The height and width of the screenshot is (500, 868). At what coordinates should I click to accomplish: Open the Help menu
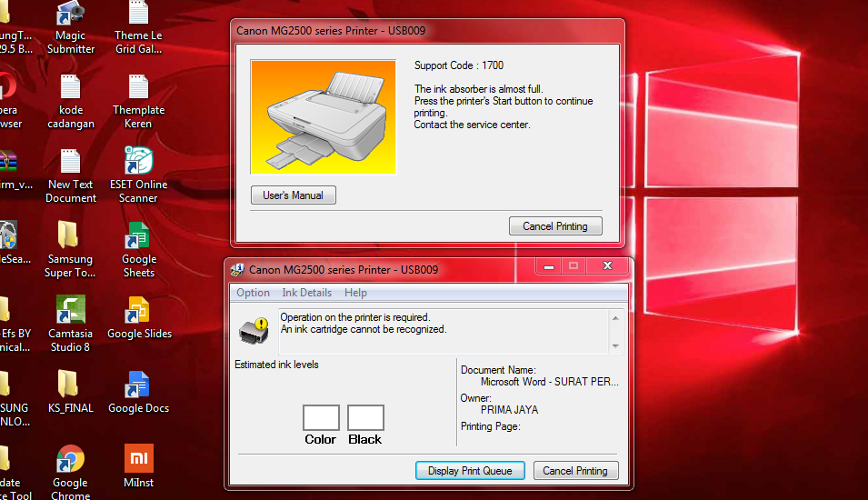coord(355,293)
